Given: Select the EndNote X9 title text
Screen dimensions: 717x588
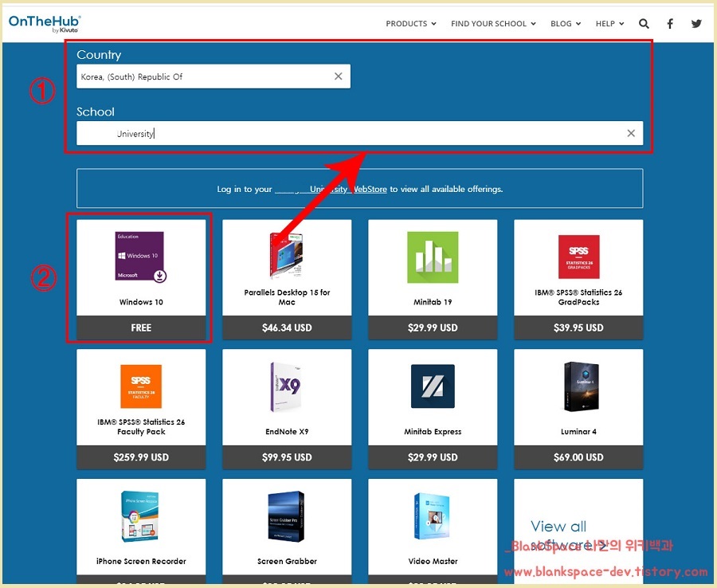Looking at the screenshot, I should tap(287, 431).
